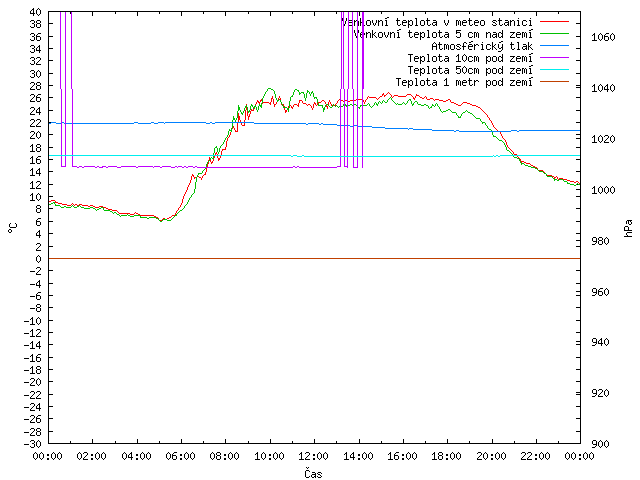Image resolution: width=640 pixels, height=480 pixels.
Task: Click the '920' pressure axis label
Action: 600,393
